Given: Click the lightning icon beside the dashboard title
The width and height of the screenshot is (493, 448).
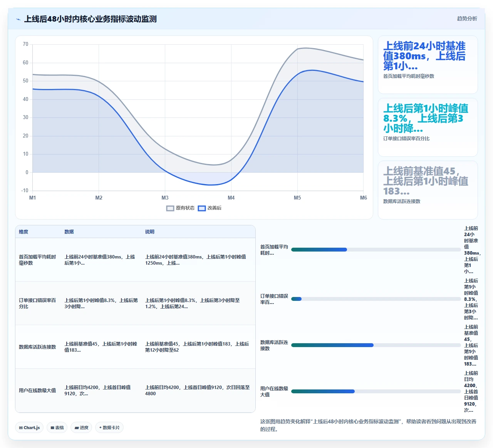Looking at the screenshot, I should [x=18, y=19].
